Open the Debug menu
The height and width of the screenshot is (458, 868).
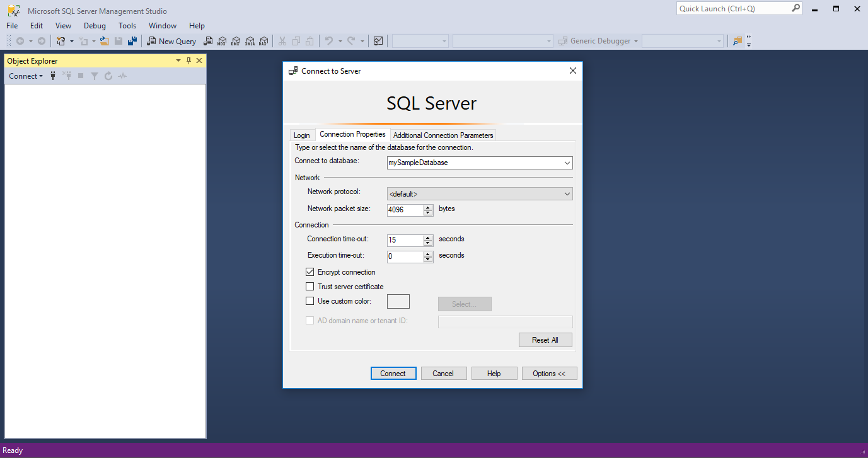tap(95, 26)
